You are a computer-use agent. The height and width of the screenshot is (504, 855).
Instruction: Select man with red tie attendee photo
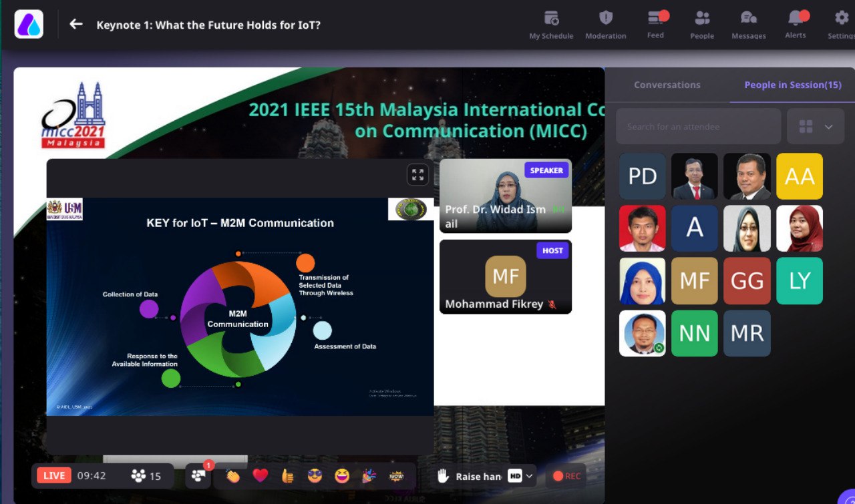pyautogui.click(x=695, y=176)
